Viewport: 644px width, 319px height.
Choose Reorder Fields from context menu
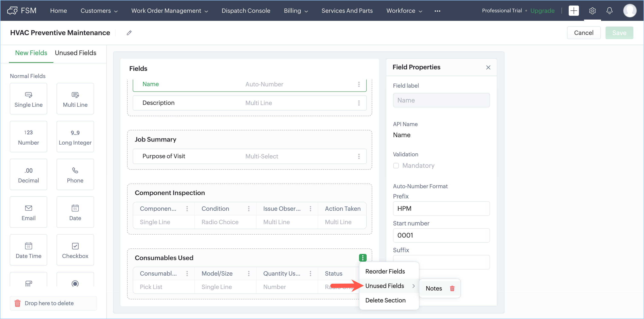click(385, 271)
